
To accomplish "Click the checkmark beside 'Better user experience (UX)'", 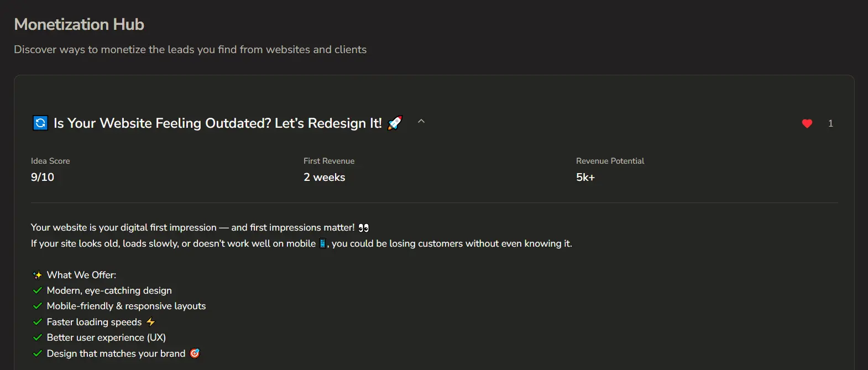I will [x=38, y=337].
